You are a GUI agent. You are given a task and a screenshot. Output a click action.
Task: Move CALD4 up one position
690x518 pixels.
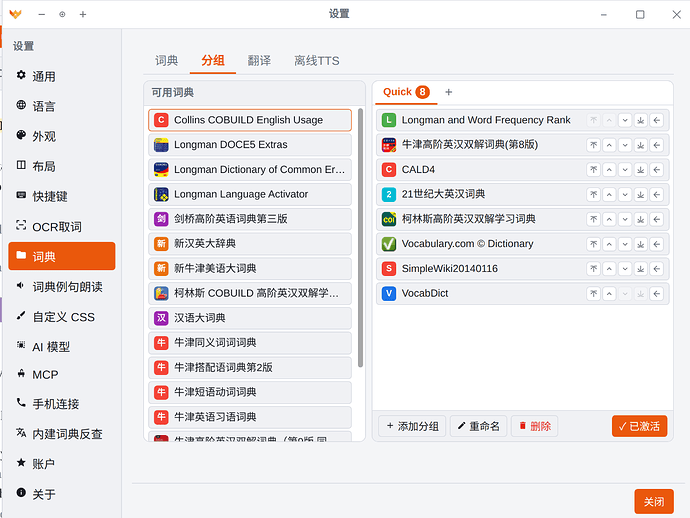[609, 170]
